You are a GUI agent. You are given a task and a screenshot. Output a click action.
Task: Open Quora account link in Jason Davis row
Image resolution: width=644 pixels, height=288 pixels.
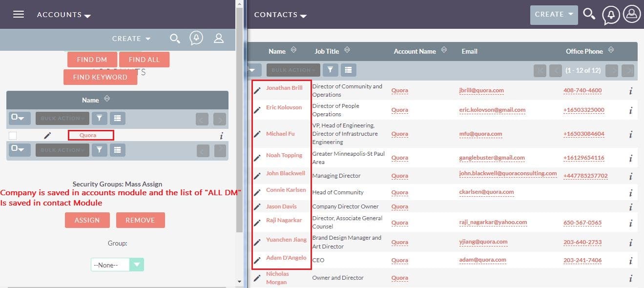point(399,207)
